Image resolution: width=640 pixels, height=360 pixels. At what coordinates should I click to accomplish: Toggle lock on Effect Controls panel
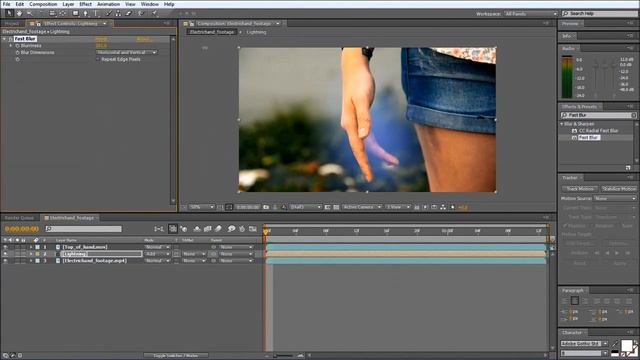[38, 24]
